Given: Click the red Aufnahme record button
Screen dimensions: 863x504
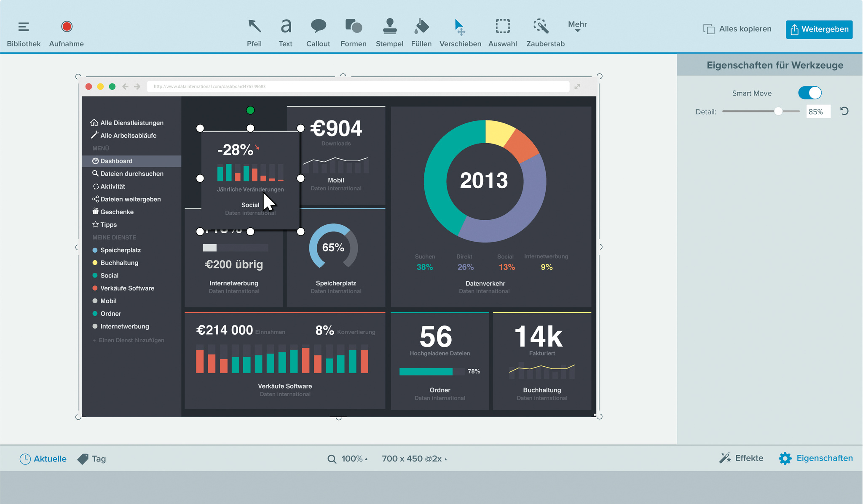Looking at the screenshot, I should [67, 27].
